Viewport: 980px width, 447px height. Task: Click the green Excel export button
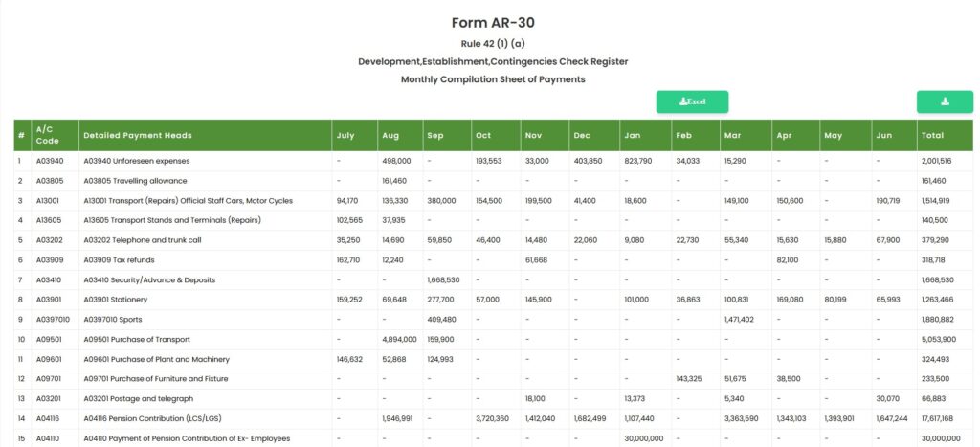coord(692,101)
